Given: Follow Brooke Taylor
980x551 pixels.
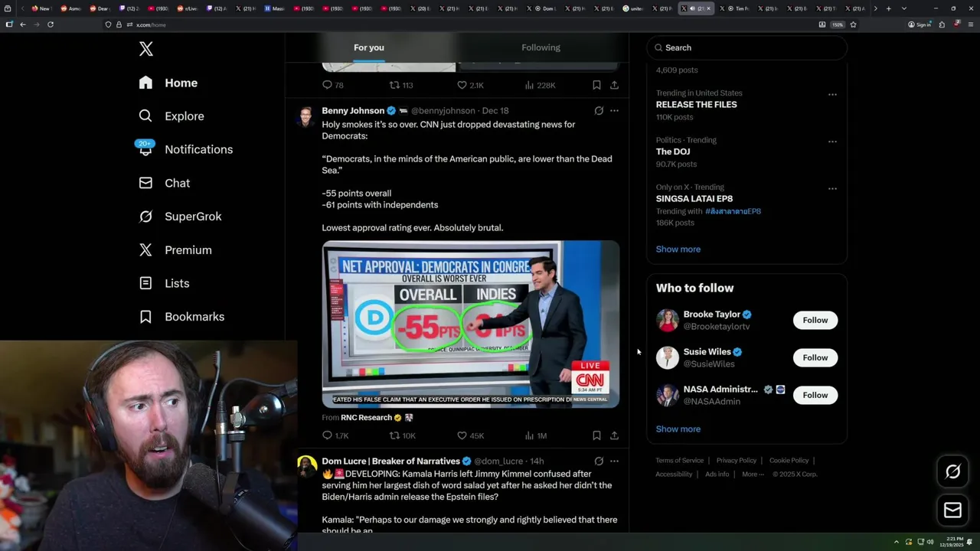Looking at the screenshot, I should [x=815, y=320].
